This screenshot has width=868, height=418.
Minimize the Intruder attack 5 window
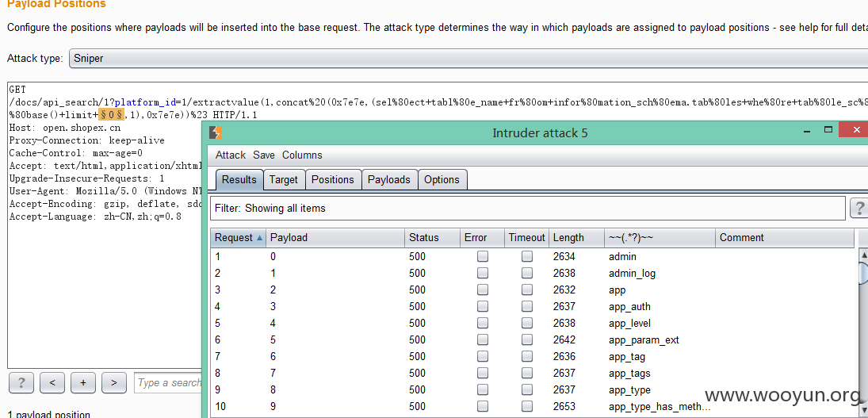click(808, 130)
